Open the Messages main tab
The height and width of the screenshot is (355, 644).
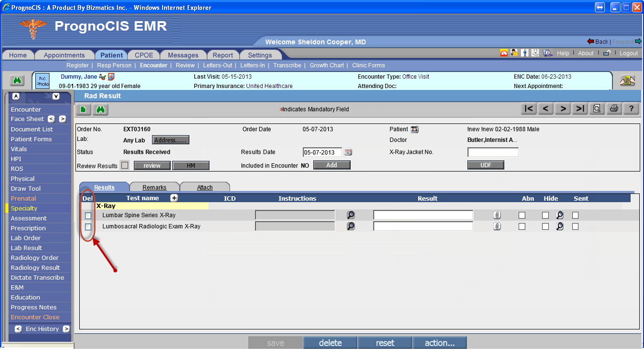click(x=183, y=55)
